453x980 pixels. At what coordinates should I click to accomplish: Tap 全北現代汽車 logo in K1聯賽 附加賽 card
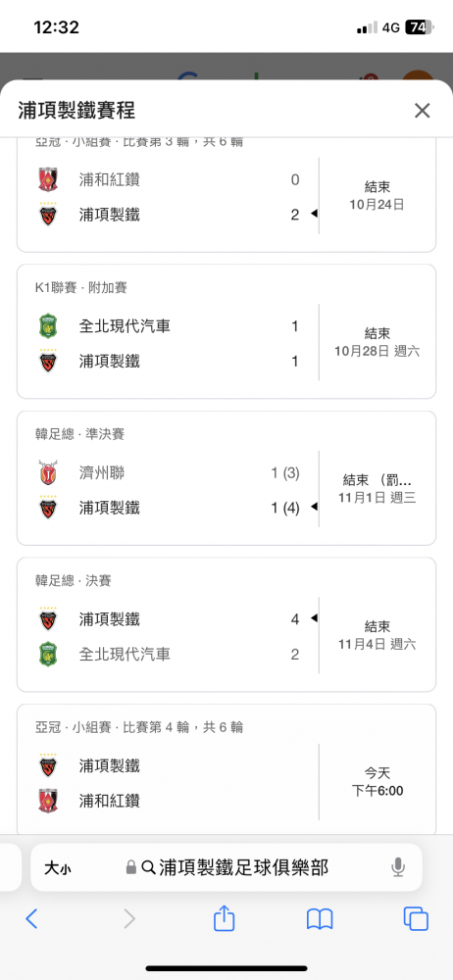click(x=48, y=326)
